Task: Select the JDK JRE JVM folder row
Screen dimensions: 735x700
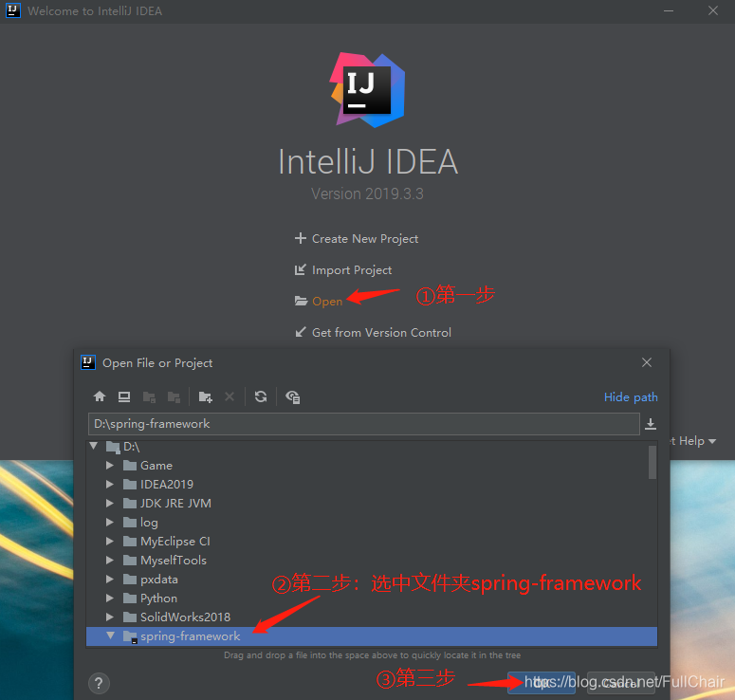Action: click(x=372, y=503)
